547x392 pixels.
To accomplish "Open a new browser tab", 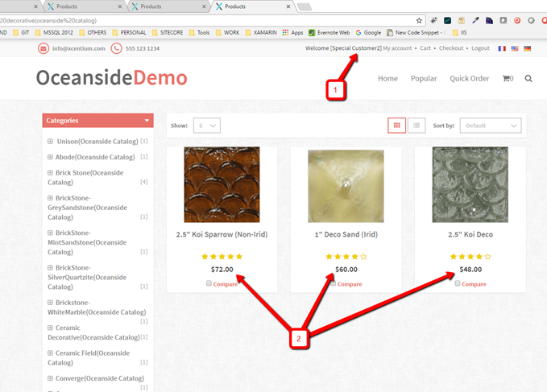I will click(305, 6).
